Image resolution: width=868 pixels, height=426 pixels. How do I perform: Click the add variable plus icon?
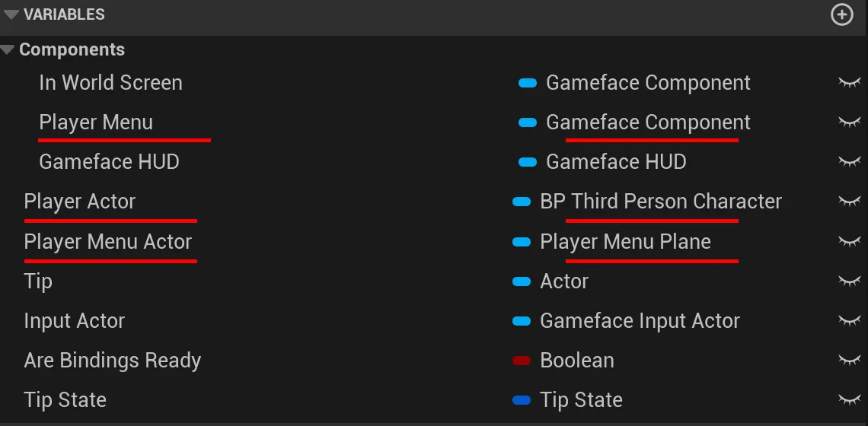point(841,14)
